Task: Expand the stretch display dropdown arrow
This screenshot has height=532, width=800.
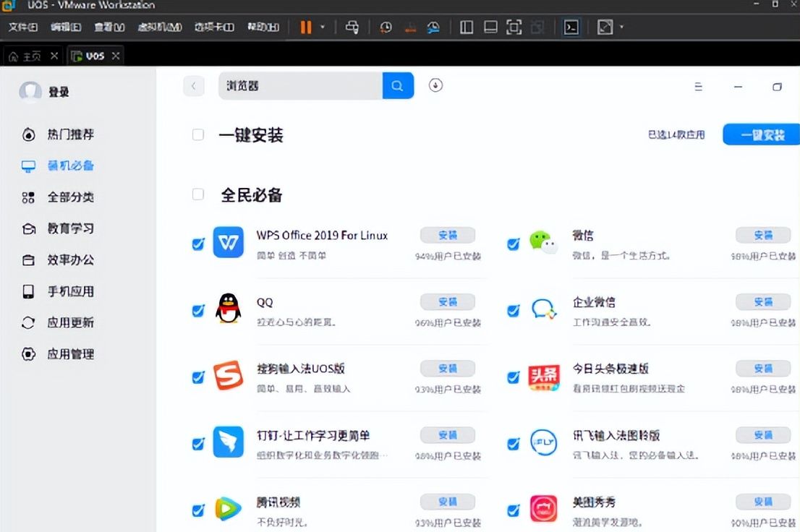Action: coord(621,27)
